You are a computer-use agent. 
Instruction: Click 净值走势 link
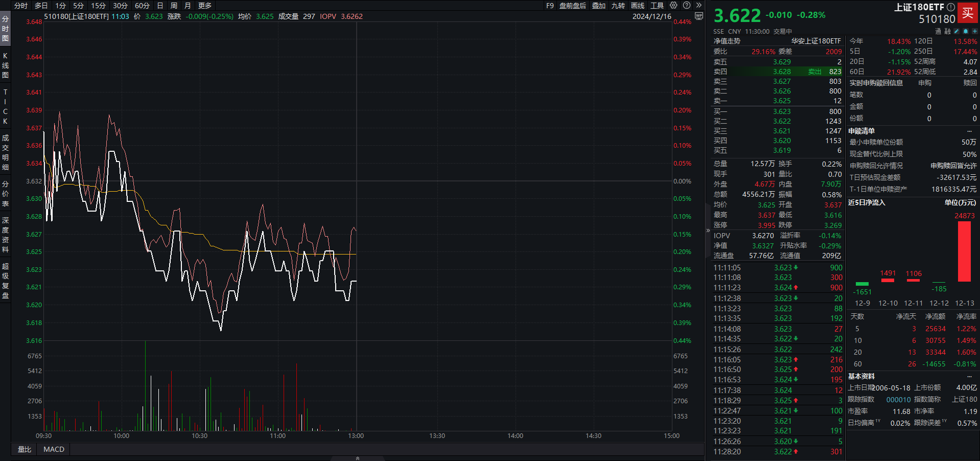click(727, 41)
